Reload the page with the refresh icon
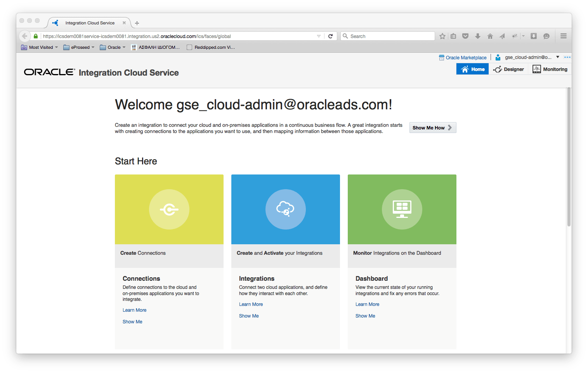 [331, 36]
